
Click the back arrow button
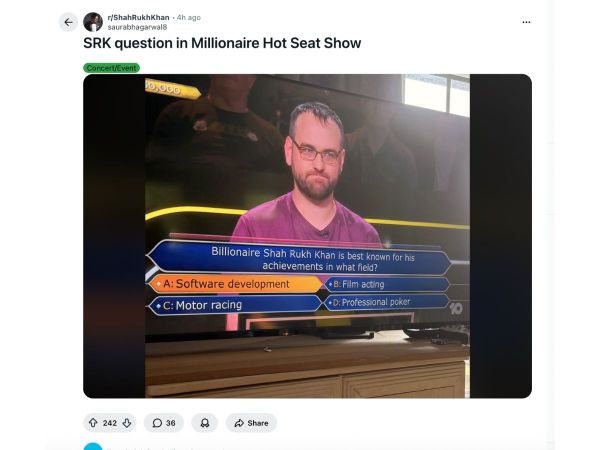pyautogui.click(x=68, y=22)
